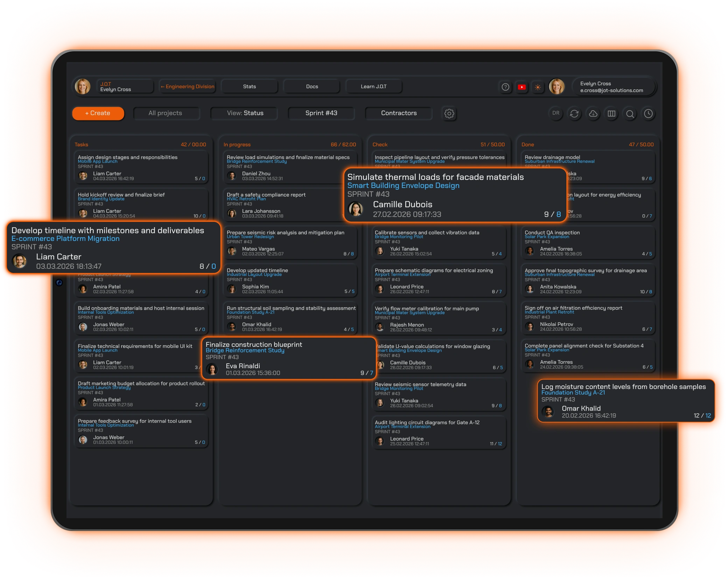Open 'Hold kickoff review and finalize brief' card

[x=141, y=205]
